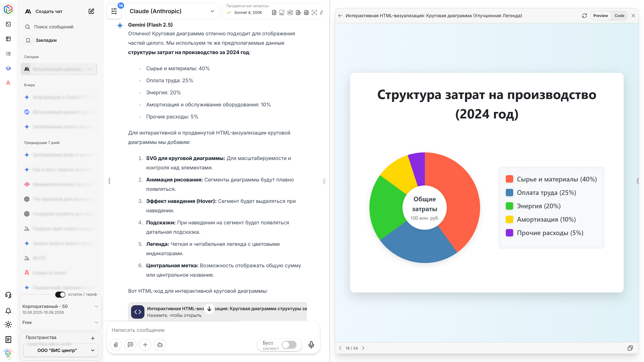Attach a file with the paperclip icon

coord(116,345)
